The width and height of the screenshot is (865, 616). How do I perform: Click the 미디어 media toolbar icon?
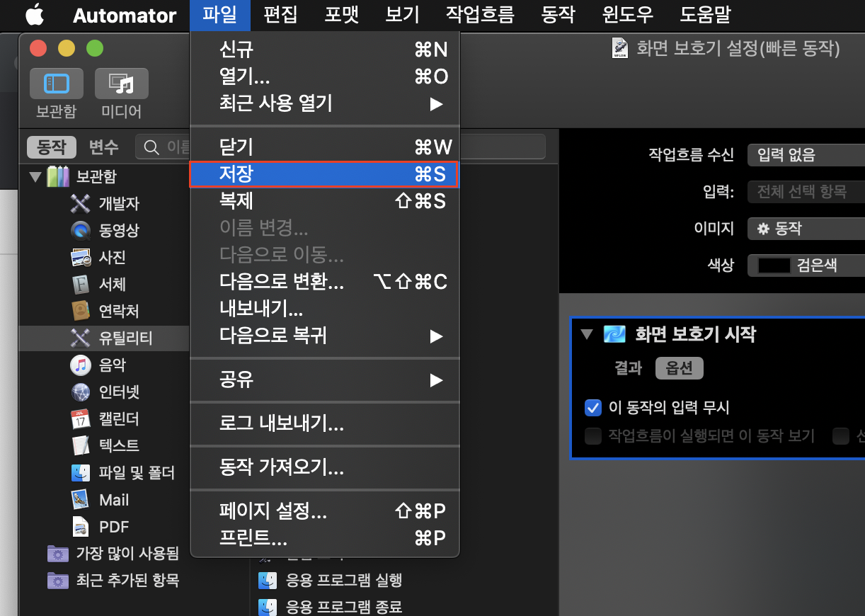[121, 84]
